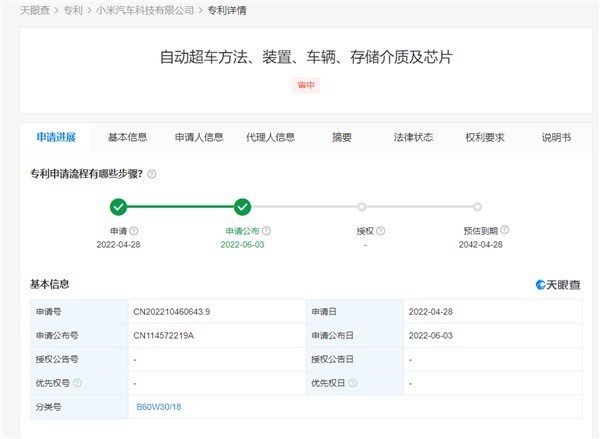Click 申请日 value 2022-04-28 in table
This screenshot has height=439, width=600.
[x=430, y=312]
